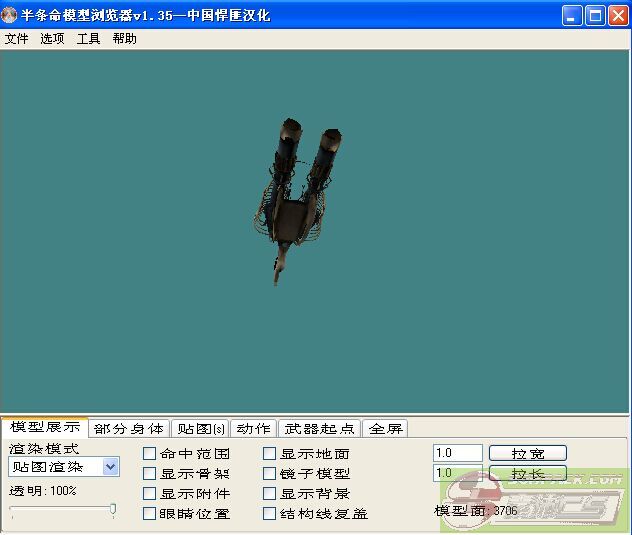This screenshot has height=535, width=632.
Task: Click the 拉宽 button
Action: point(527,453)
